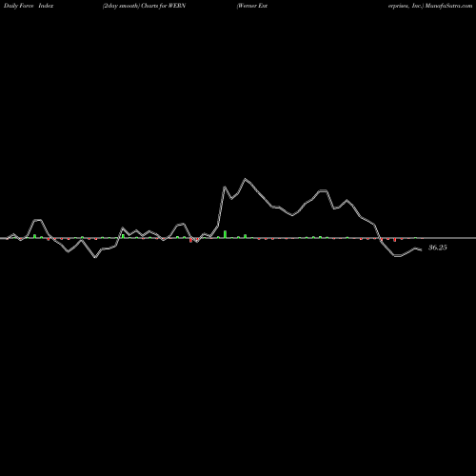This screenshot has height=476, width=476.
Task: Click the tallest green force index bar
Action: click(x=225, y=234)
